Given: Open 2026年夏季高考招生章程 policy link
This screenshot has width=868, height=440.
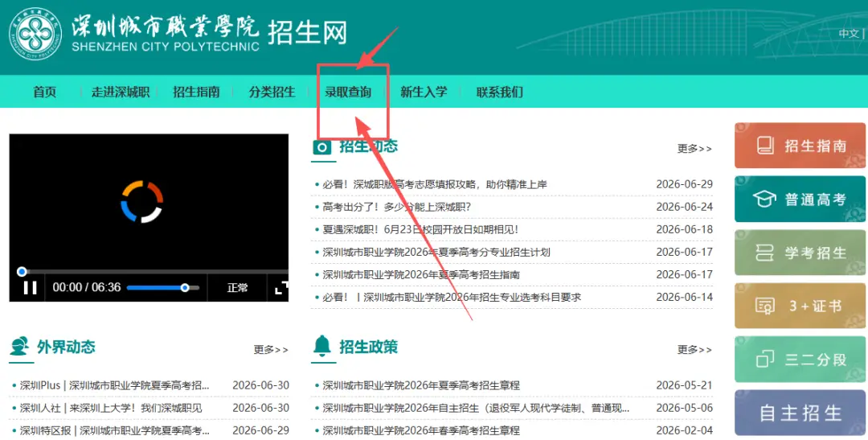Looking at the screenshot, I should [421, 385].
